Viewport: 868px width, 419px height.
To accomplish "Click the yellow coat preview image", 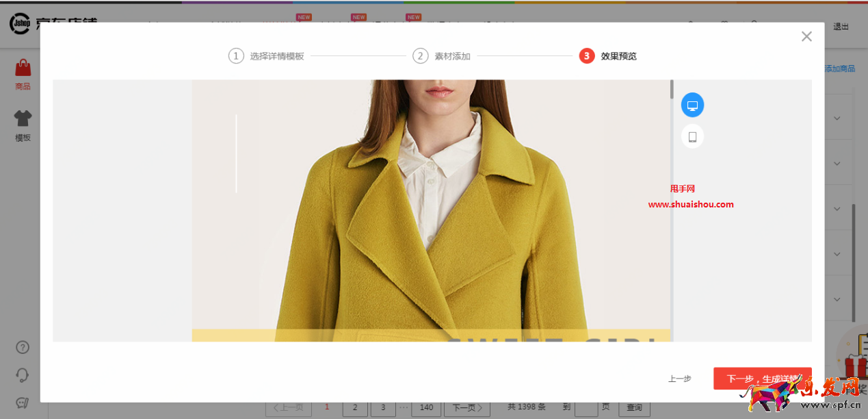I will [431, 211].
